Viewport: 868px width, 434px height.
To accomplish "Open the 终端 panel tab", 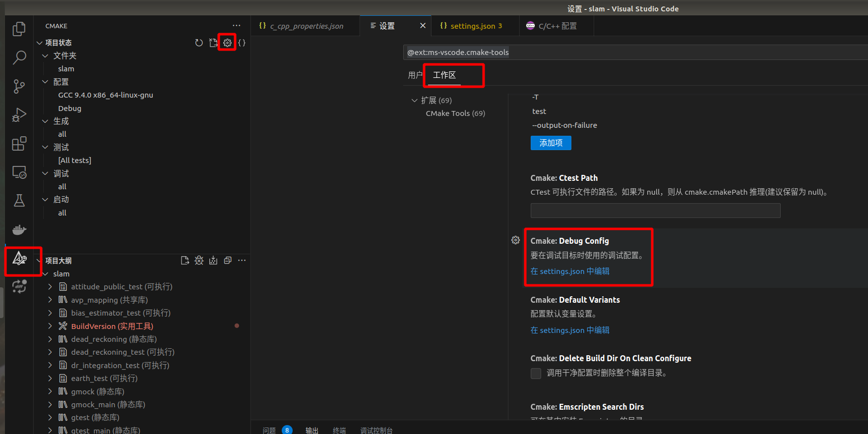I will pos(339,431).
